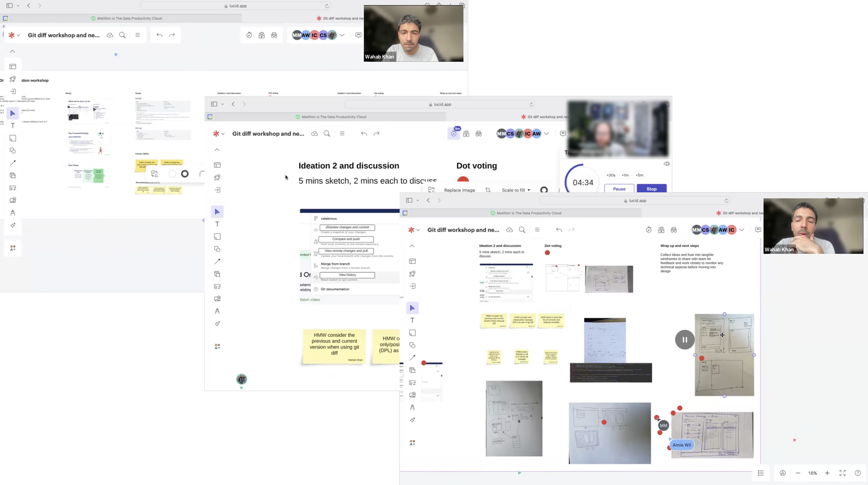Toggle Safari sidebar in the front window
Image resolution: width=868 pixels, height=485 pixels.
[x=409, y=200]
